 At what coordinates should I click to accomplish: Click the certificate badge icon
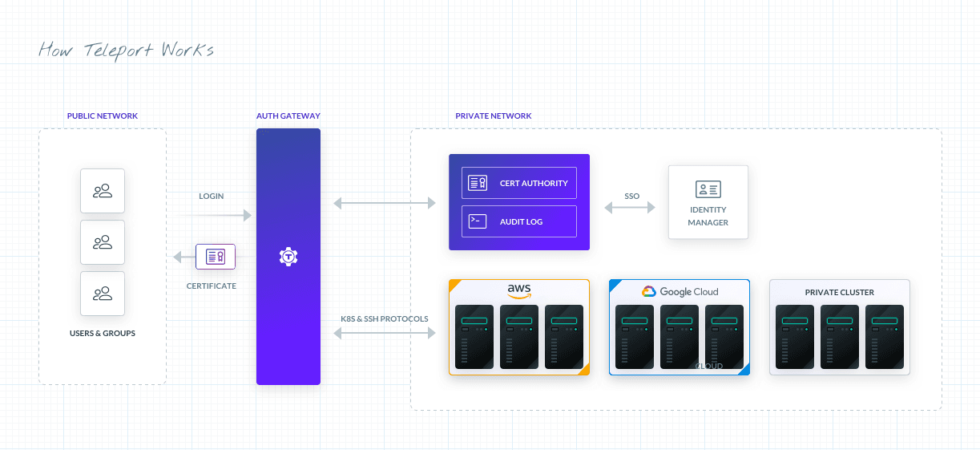216,257
